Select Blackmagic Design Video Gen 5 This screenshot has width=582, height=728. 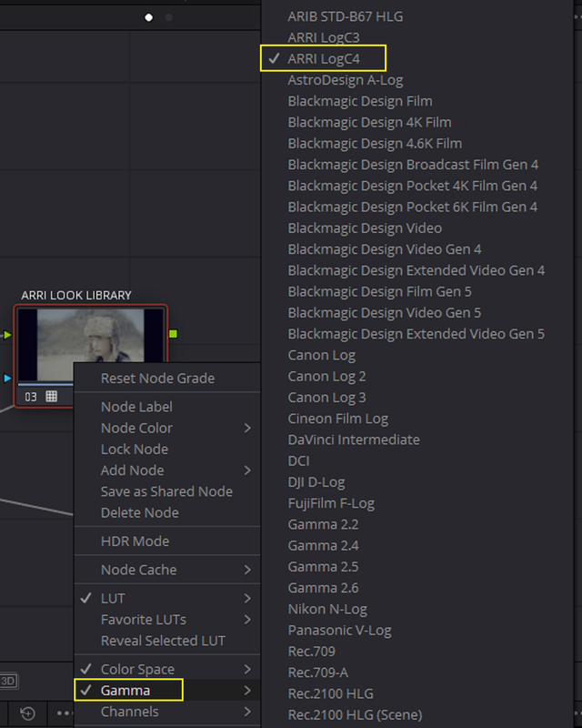[x=384, y=313]
